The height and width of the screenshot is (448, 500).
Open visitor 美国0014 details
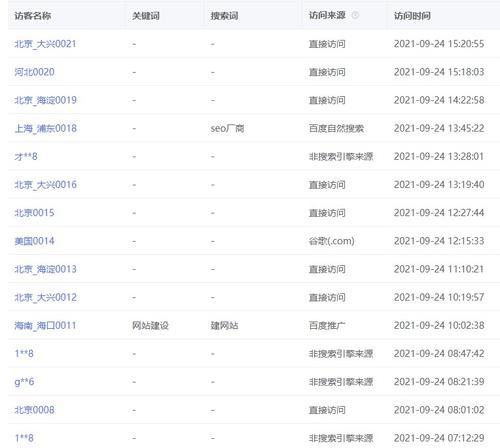34,241
